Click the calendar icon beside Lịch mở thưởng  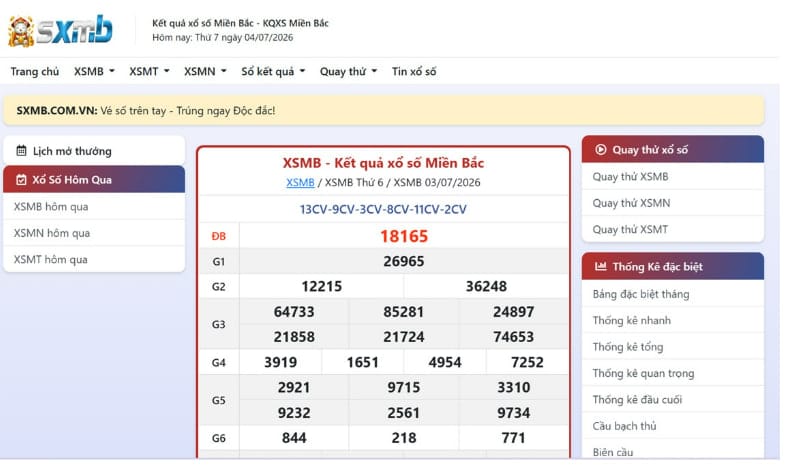tap(21, 150)
